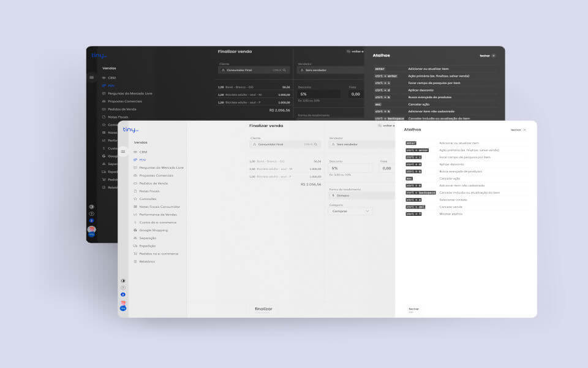The height and width of the screenshot is (368, 588).
Task: Click the tiny logo in dark window
Action: [x=99, y=56]
